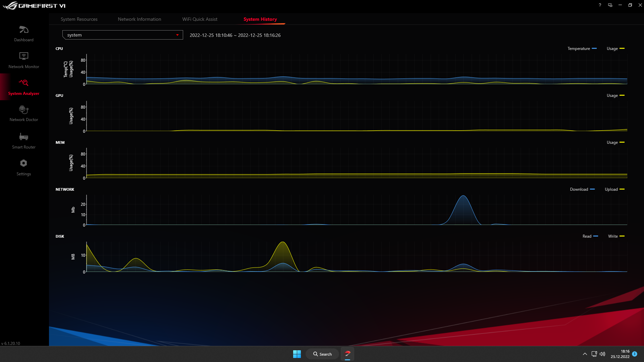644x362 pixels.
Task: Open Smart Router icon
Action: pyautogui.click(x=23, y=136)
